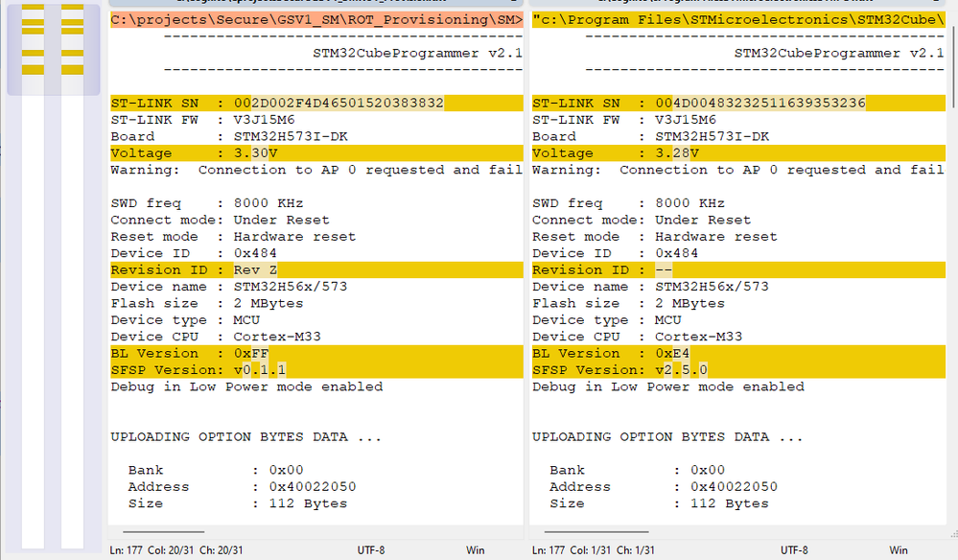This screenshot has width=958, height=560.
Task: Click right pane Warning Connection to AP 0 line
Action: click(738, 170)
